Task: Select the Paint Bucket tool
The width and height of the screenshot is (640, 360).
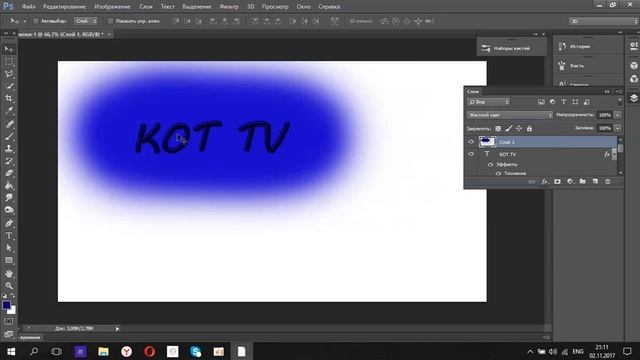Action: point(9,186)
